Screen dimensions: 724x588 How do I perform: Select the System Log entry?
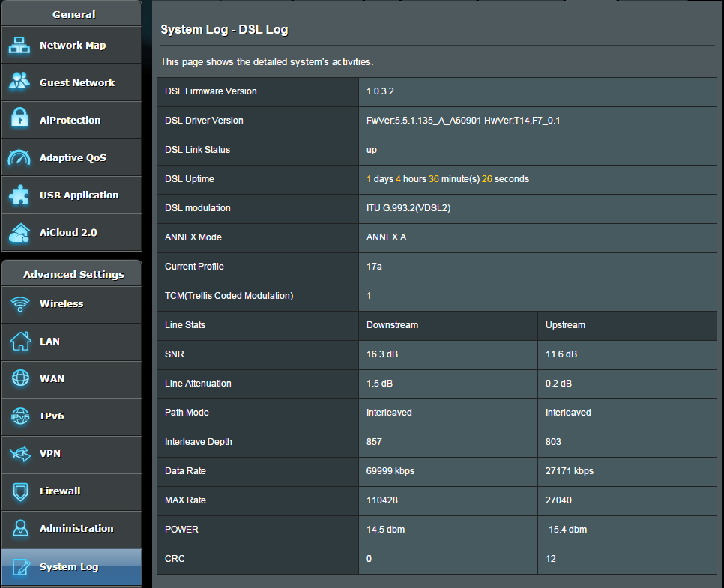(71, 567)
